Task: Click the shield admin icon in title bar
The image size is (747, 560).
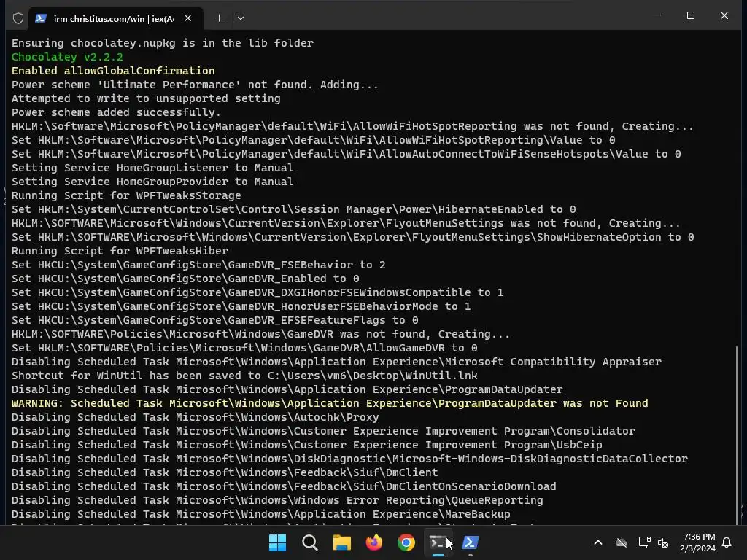Action: click(x=18, y=18)
